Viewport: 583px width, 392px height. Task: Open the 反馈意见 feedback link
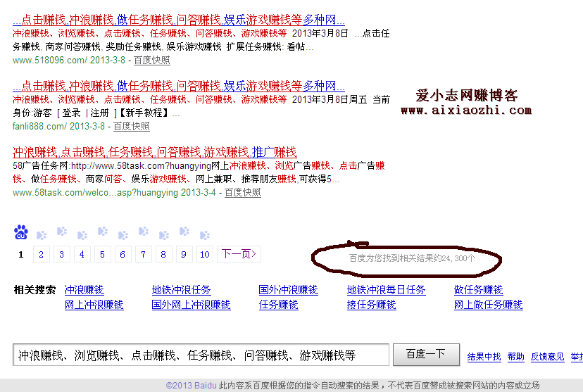coord(547,357)
